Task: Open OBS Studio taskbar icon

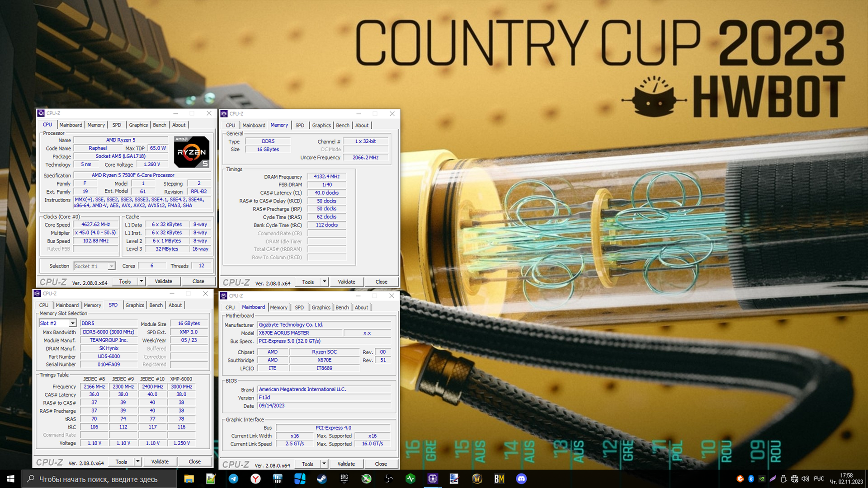Action: click(x=388, y=479)
